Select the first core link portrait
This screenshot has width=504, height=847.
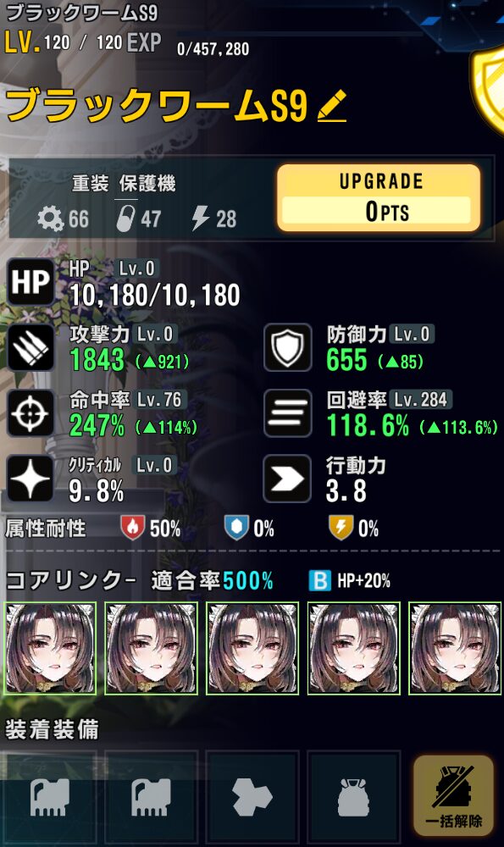pyautogui.click(x=50, y=648)
